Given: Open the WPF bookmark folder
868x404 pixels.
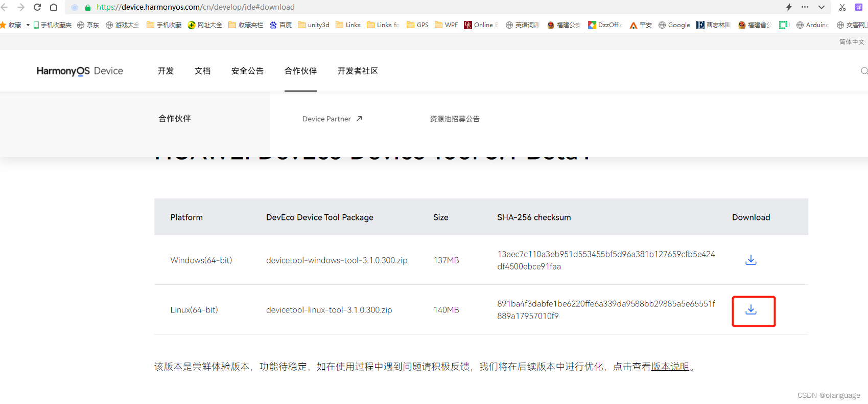Looking at the screenshot, I should [x=446, y=25].
